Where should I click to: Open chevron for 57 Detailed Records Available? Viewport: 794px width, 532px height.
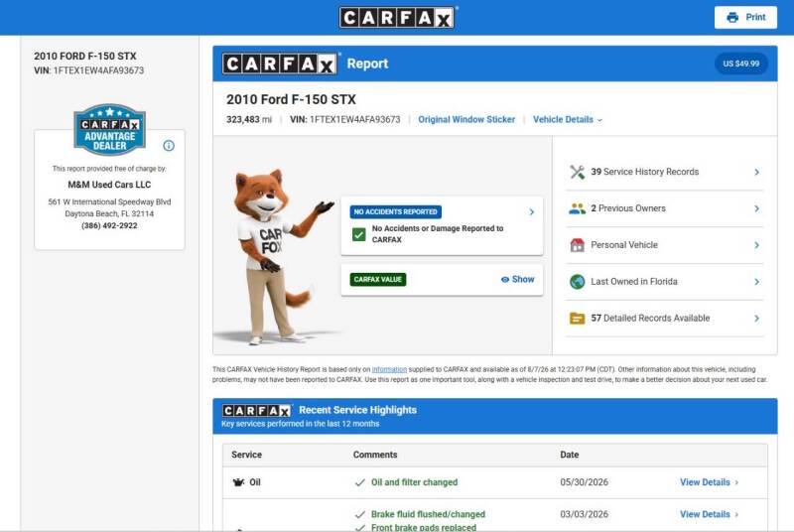(756, 319)
